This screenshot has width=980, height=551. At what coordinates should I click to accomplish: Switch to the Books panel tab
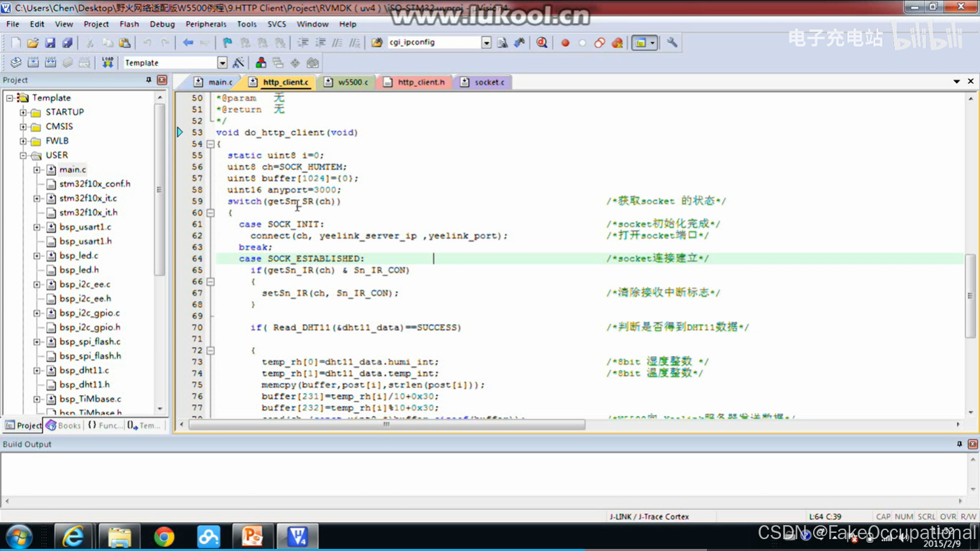click(x=64, y=425)
